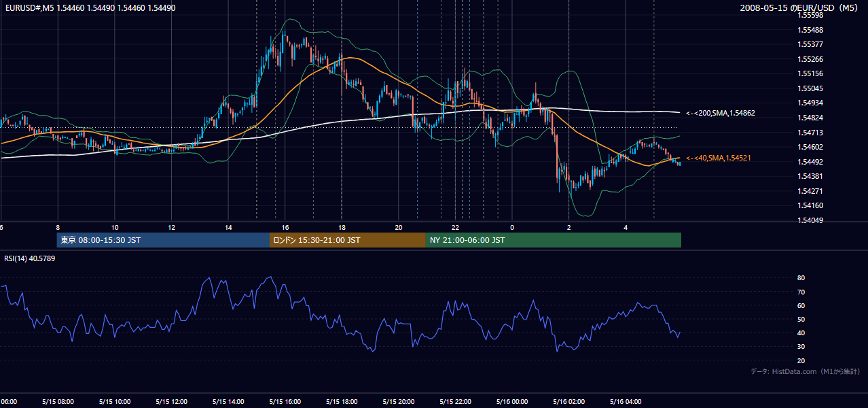Click price axis label 1.55488
Viewport: 868px width, 408px height.
pos(811,30)
